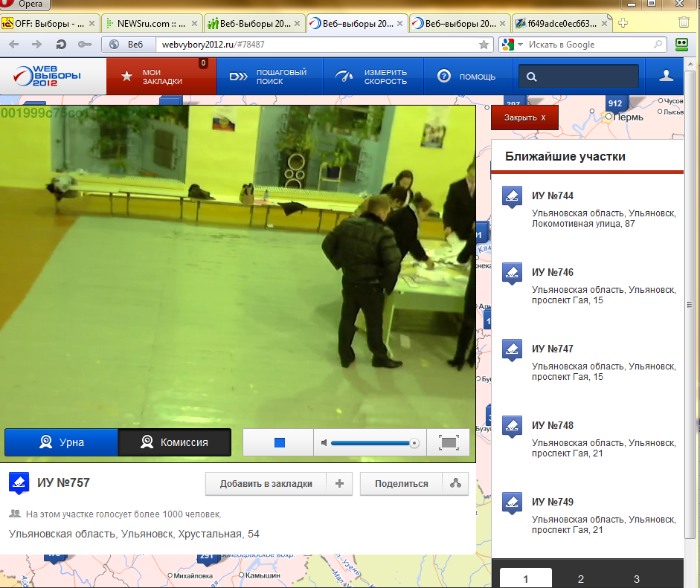Open the Opera menu button
This screenshot has height=588, width=700.
pos(25,4)
